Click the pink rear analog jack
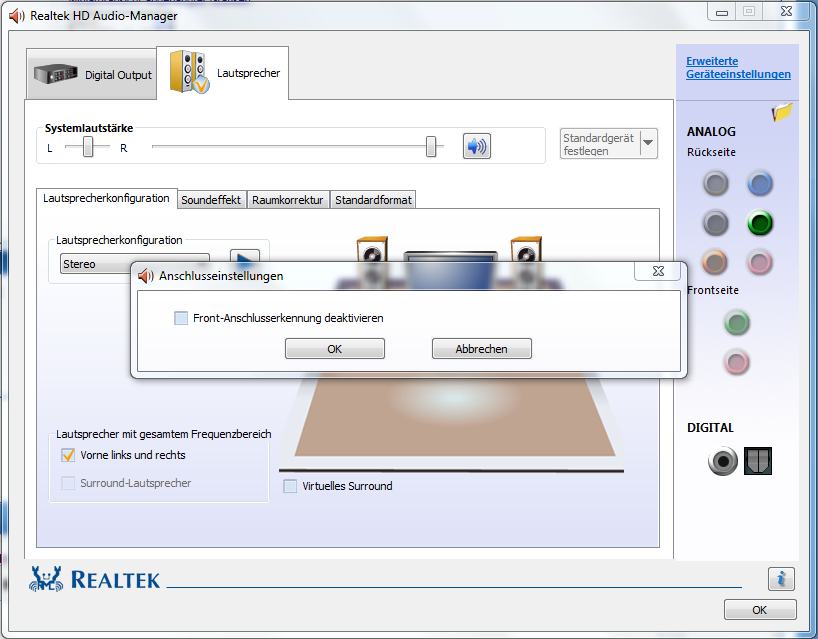The height and width of the screenshot is (639, 818). pyautogui.click(x=760, y=262)
